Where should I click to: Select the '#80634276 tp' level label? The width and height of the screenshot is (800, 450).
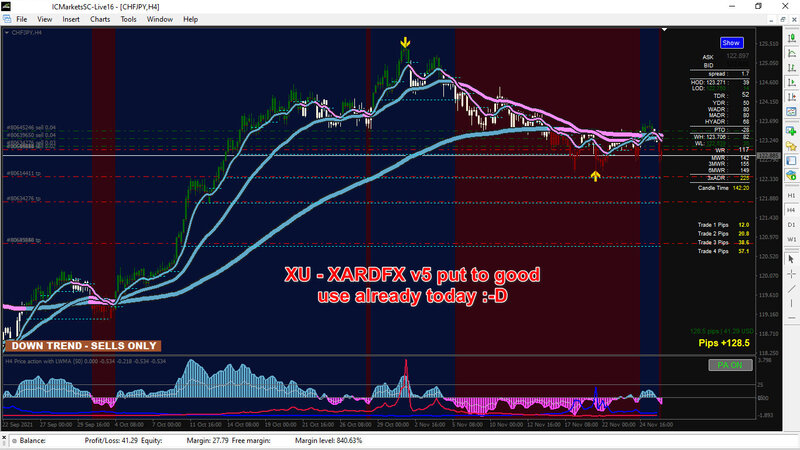click(x=23, y=198)
